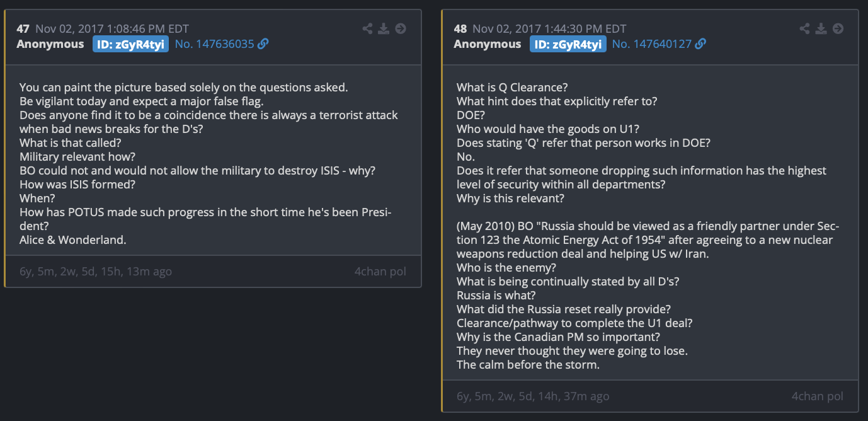
Task: Open post 48 with the arrow circle icon
Action: pos(838,28)
